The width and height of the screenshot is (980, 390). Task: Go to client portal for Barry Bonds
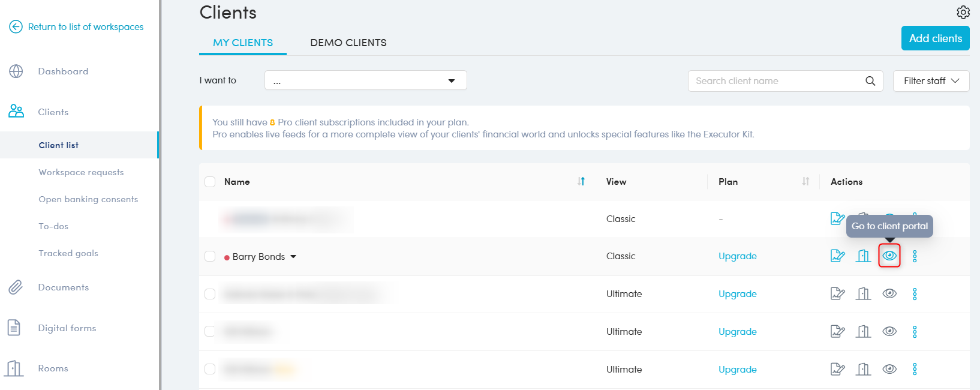click(889, 256)
